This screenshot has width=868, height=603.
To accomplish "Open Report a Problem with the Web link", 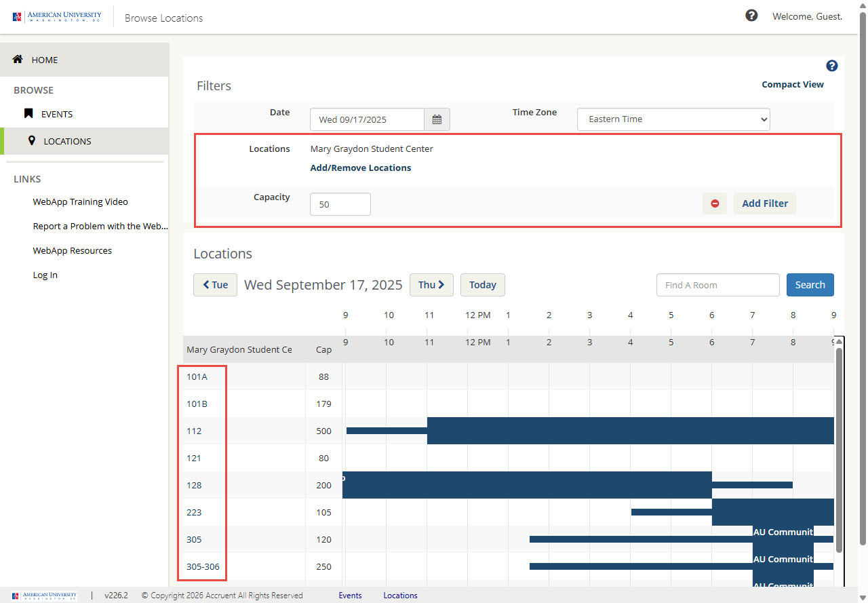I will click(x=100, y=226).
